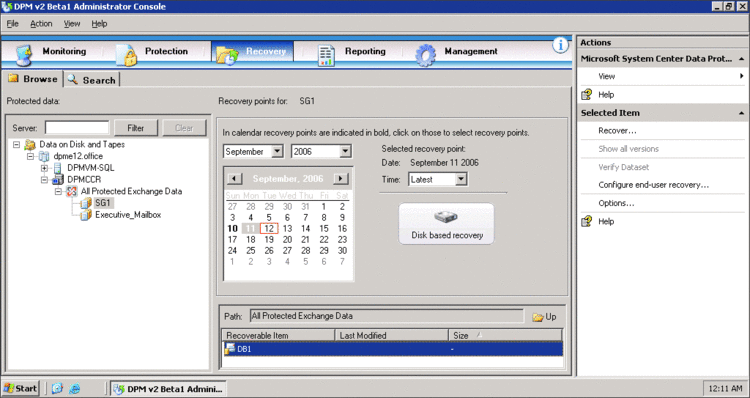Select DPMVM-SQL server in tree
The width and height of the screenshot is (750, 398).
[x=90, y=168]
